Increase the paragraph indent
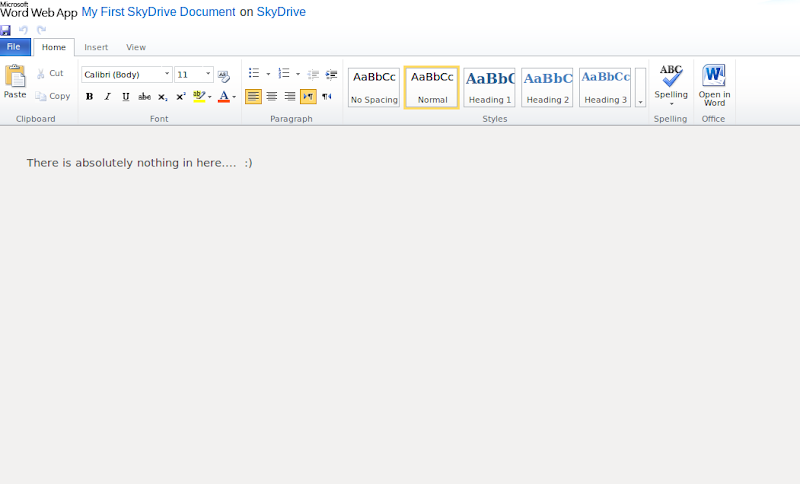 coord(332,74)
